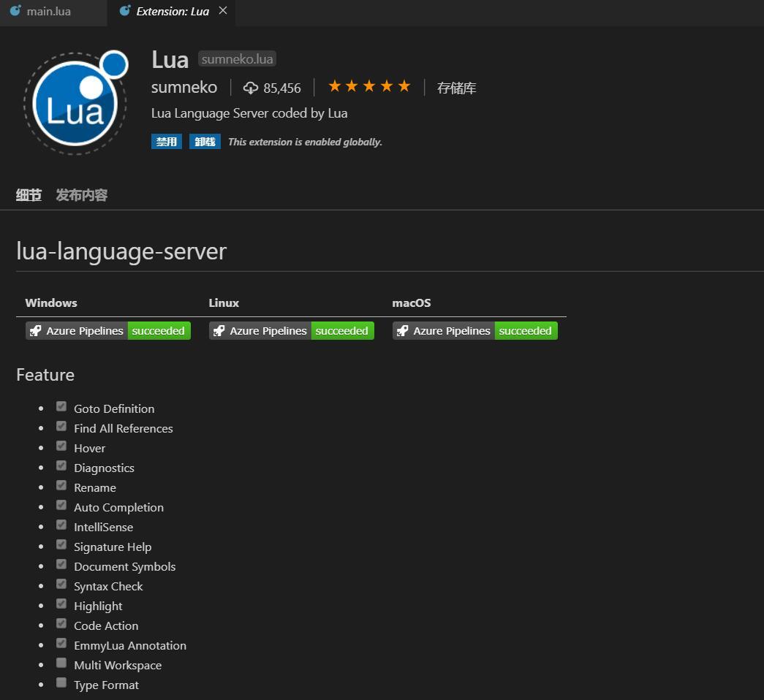Toggle the Type Format checkbox
Screen dimensions: 764x700
[x=61, y=682]
